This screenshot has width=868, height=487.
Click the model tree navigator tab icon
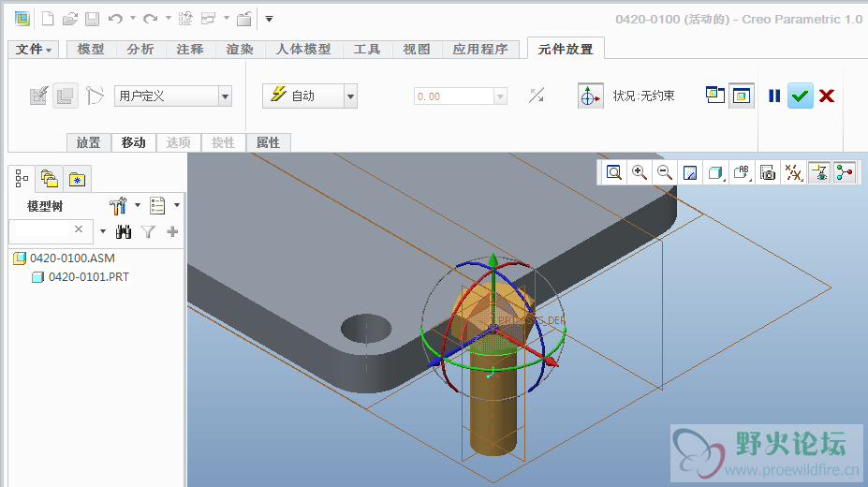pos(22,178)
